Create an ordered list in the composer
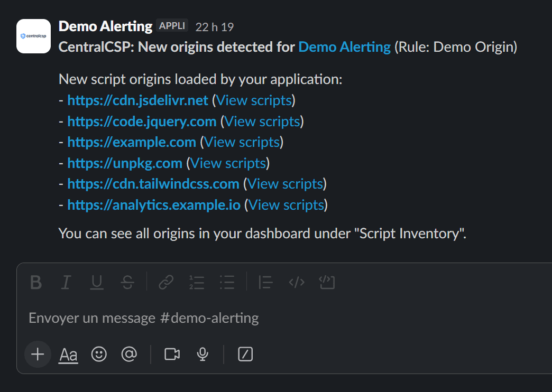Viewport: 552px width, 392px height. click(196, 283)
